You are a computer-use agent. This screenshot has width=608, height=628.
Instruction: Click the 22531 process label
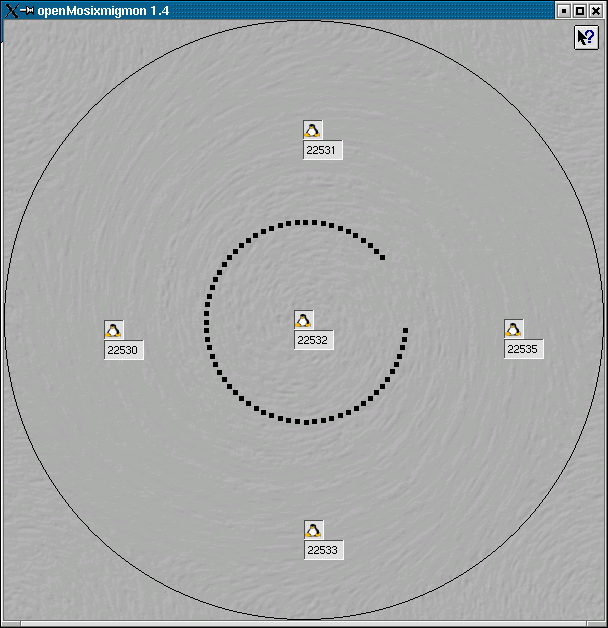pos(323,150)
